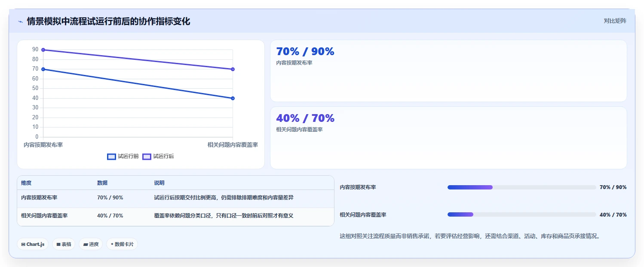This screenshot has height=267, width=644.
Task: Click the 内容按期发布率 label left of progress bar
Action: point(358,187)
